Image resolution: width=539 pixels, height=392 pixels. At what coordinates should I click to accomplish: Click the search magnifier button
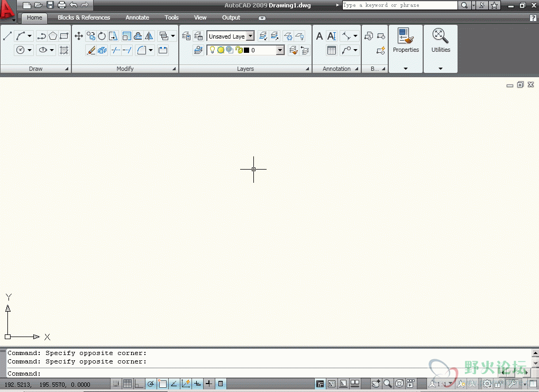click(x=464, y=5)
